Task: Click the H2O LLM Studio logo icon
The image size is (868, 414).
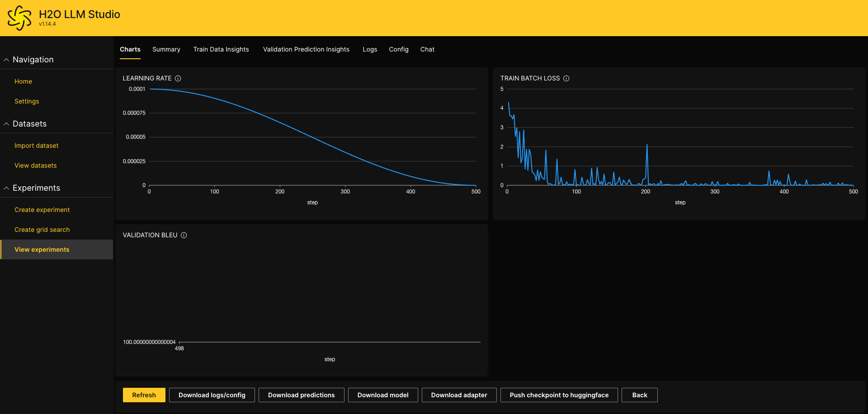Action: point(19,18)
